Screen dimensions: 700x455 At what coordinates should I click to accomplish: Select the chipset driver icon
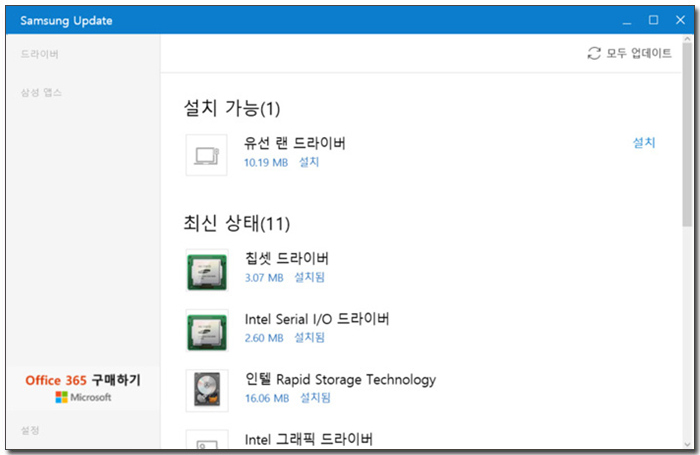pyautogui.click(x=207, y=270)
